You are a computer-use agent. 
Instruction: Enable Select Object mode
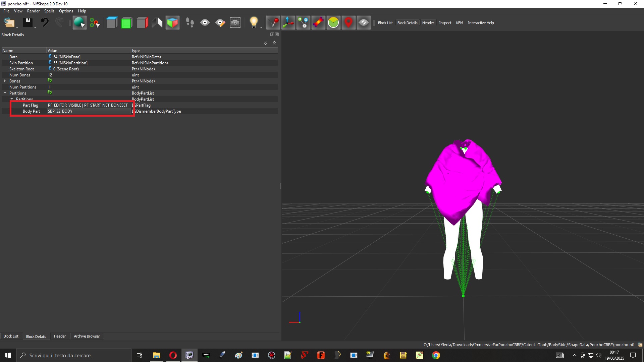click(x=79, y=23)
